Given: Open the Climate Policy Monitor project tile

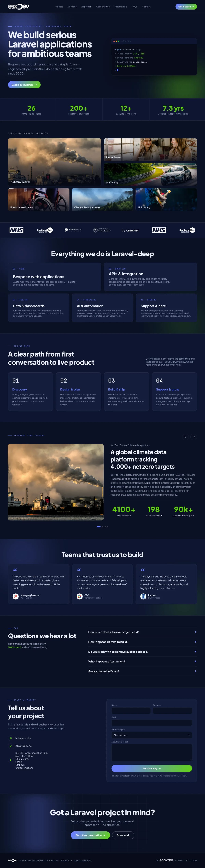Looking at the screenshot, I should tap(102, 199).
